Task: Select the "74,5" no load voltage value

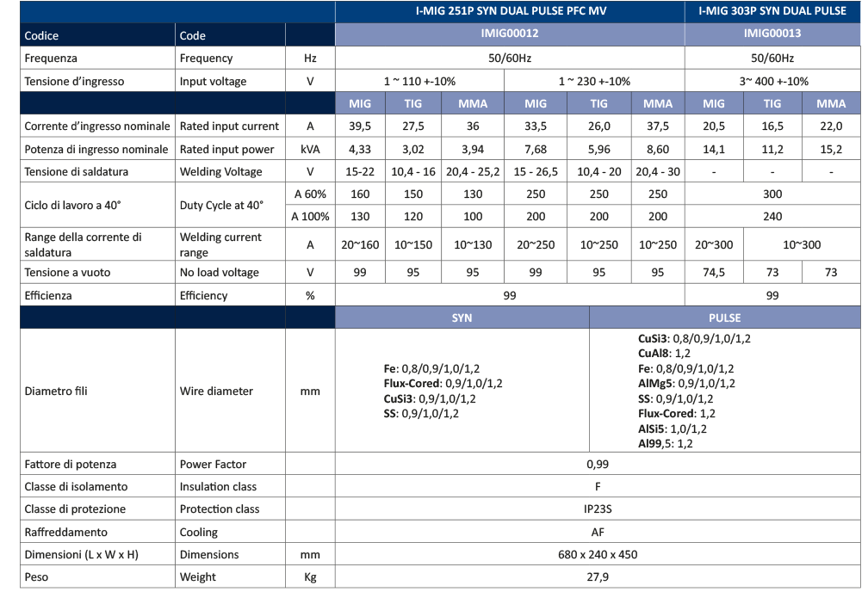Action: pyautogui.click(x=714, y=272)
